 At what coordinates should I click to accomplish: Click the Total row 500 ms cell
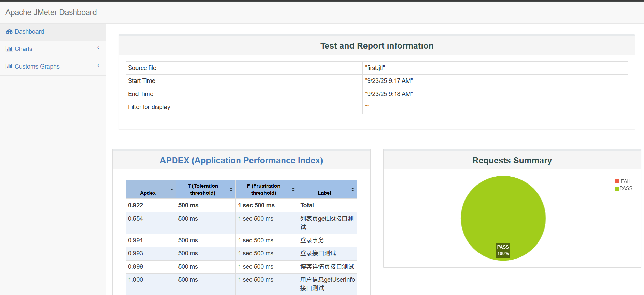(x=206, y=205)
